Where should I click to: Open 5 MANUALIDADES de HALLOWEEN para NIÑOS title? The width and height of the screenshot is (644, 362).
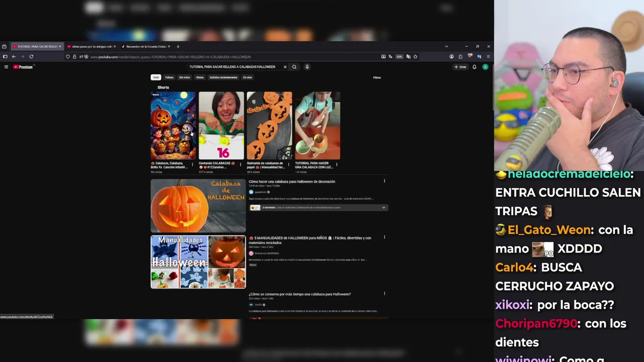[310, 240]
